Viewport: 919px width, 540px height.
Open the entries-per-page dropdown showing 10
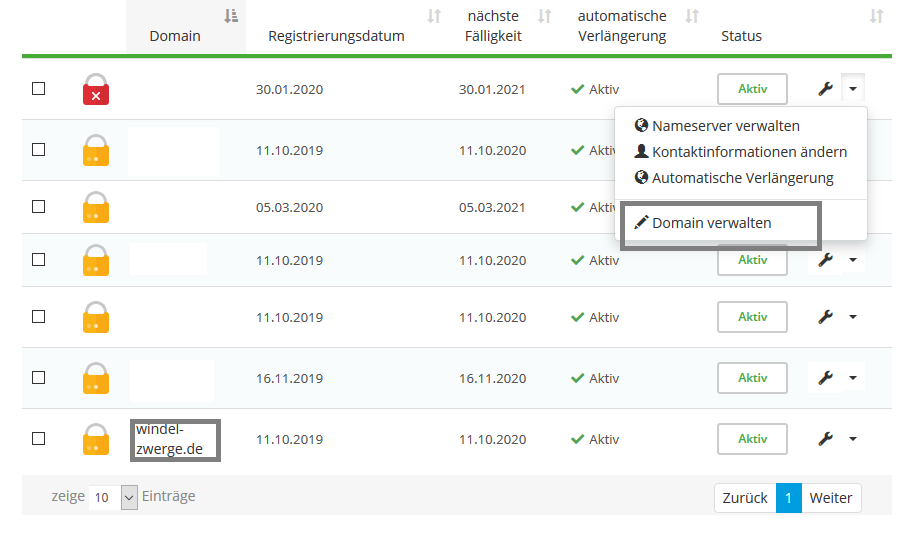[x=113, y=497]
